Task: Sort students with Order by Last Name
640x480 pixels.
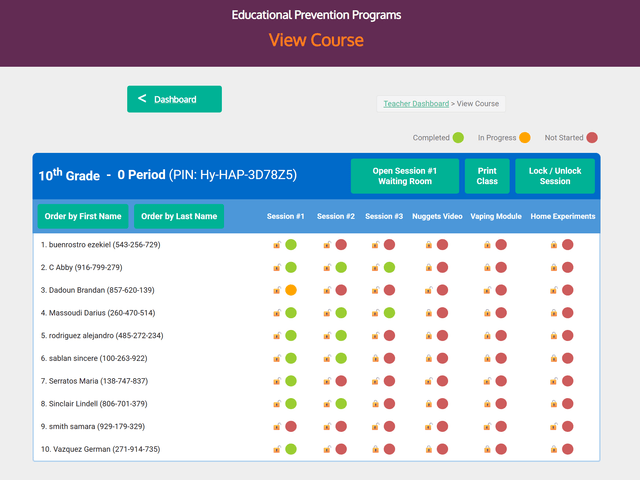Action: [x=179, y=216]
